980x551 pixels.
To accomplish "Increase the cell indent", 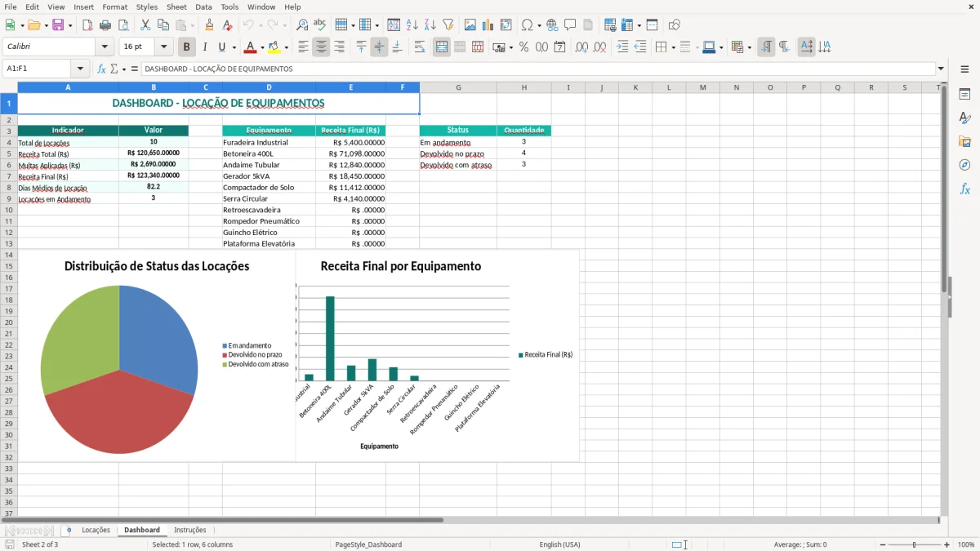I will pyautogui.click(x=622, y=47).
